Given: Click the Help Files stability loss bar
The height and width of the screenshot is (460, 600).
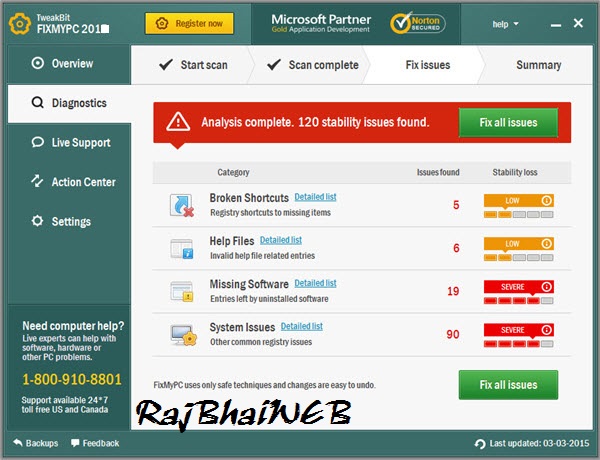Looking at the screenshot, I should [518, 258].
